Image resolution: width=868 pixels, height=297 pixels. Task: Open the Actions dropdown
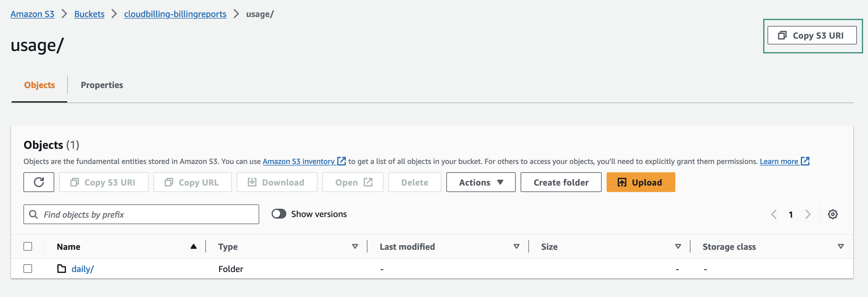pos(481,182)
